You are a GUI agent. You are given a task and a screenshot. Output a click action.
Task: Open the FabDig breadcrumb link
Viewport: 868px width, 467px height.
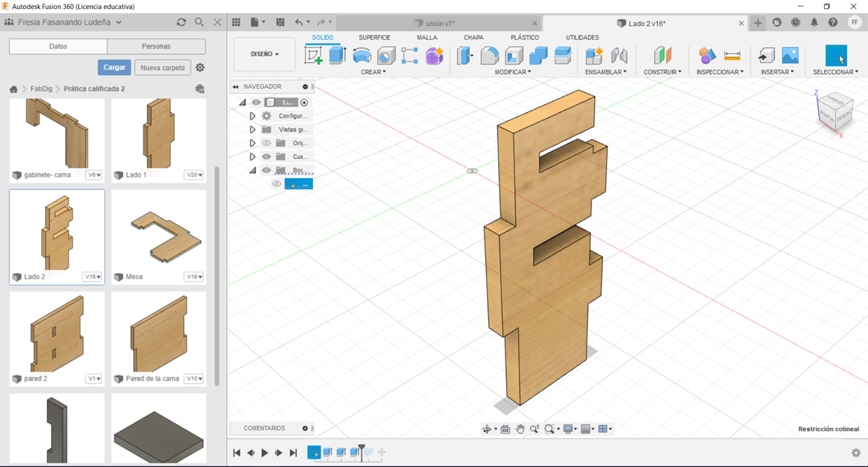pyautogui.click(x=41, y=89)
